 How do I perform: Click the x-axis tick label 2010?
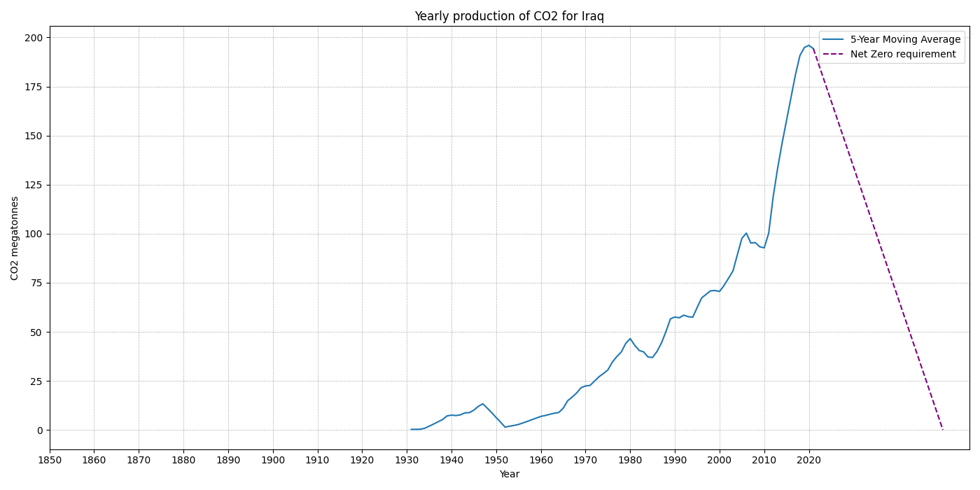[x=764, y=461]
